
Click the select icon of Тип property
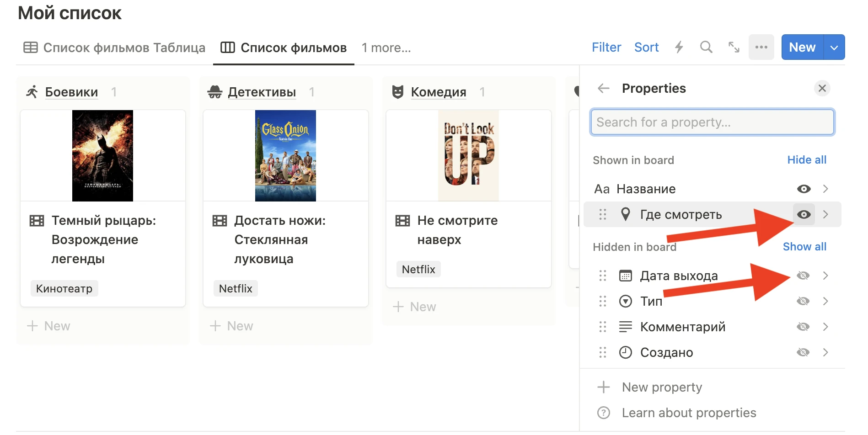coord(626,301)
